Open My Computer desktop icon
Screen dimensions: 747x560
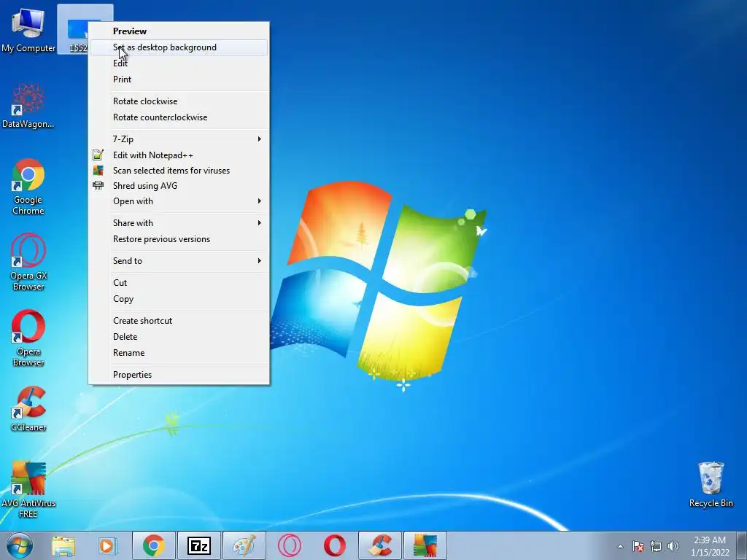pyautogui.click(x=28, y=29)
